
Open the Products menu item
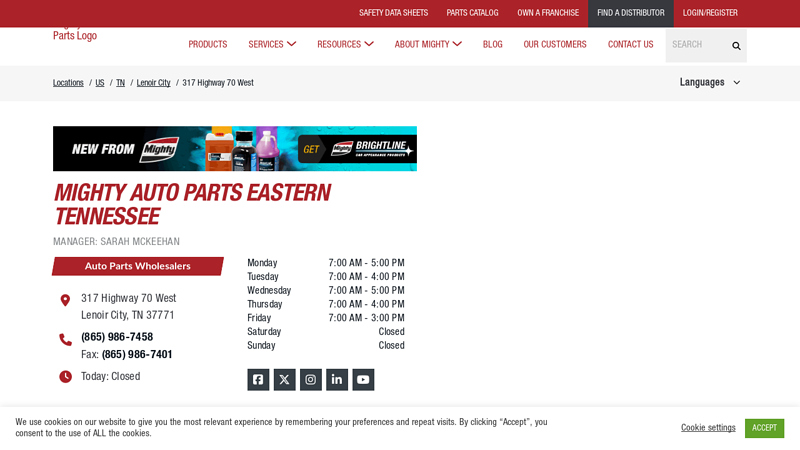click(x=208, y=44)
